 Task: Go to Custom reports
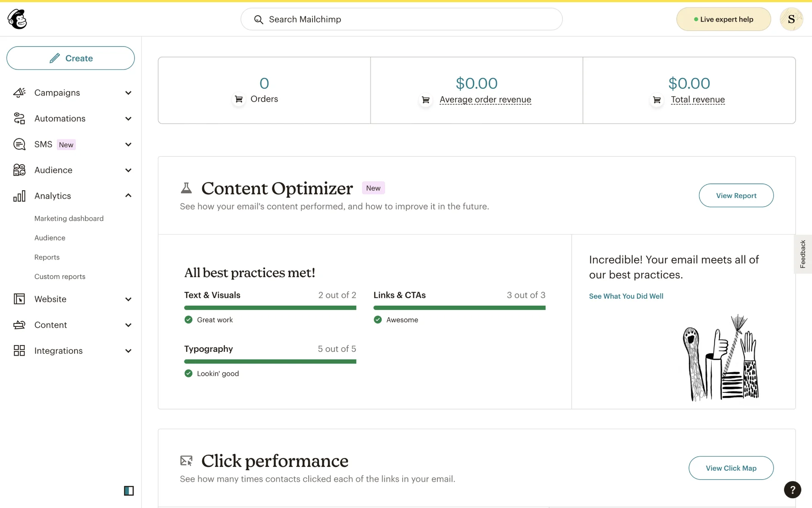(60, 276)
